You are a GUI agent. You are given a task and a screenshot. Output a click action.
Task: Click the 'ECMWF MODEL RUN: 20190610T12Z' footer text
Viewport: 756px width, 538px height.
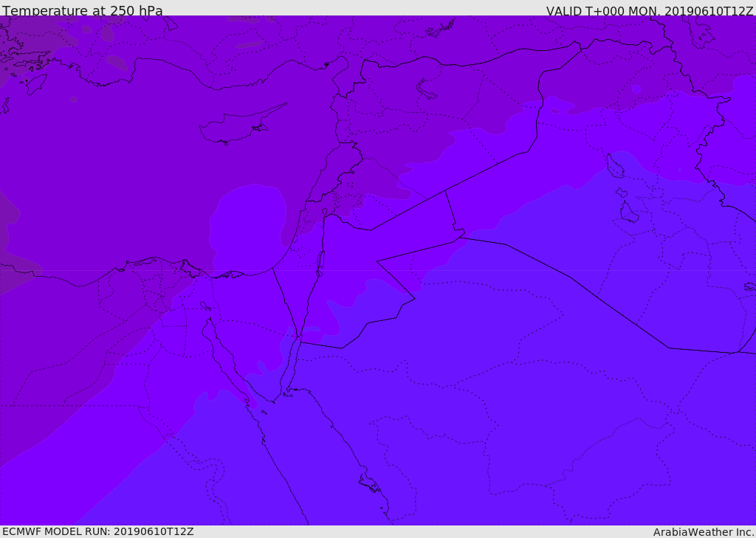[98, 531]
